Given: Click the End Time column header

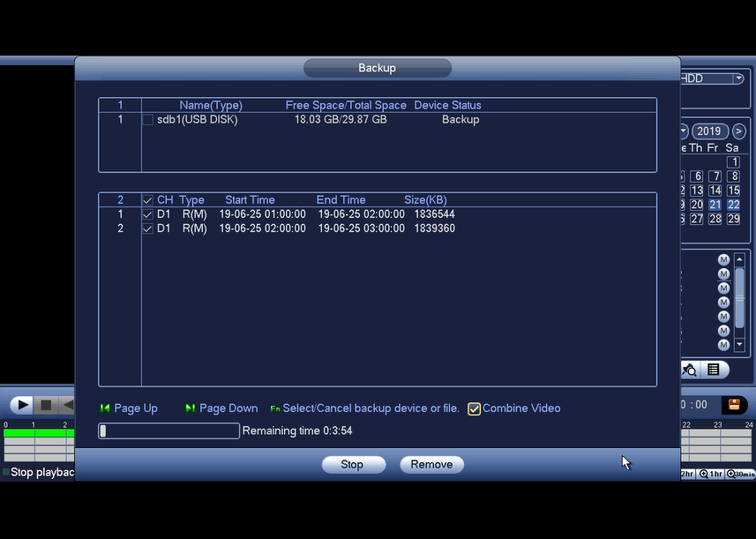Looking at the screenshot, I should pyautogui.click(x=341, y=200).
